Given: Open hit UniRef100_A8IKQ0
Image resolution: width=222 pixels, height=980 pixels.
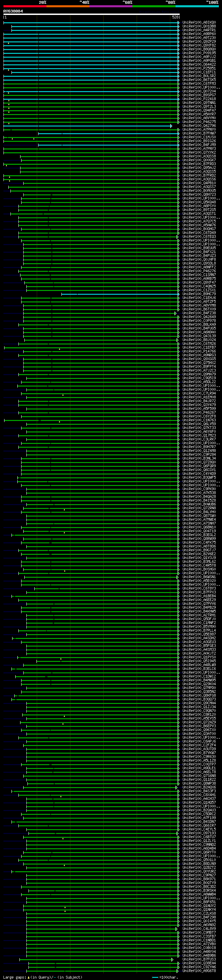Looking at the screenshot, I should point(199,23).
